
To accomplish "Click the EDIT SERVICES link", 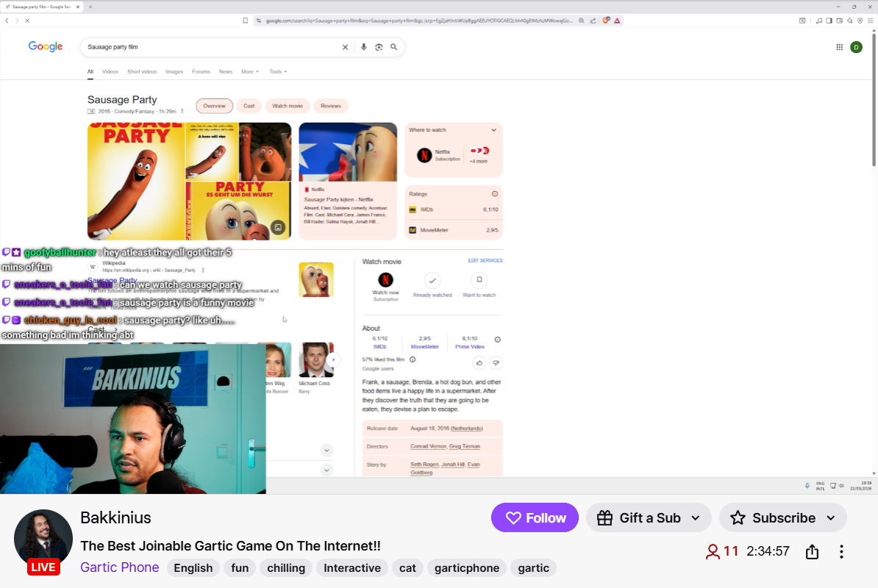I will (485, 261).
